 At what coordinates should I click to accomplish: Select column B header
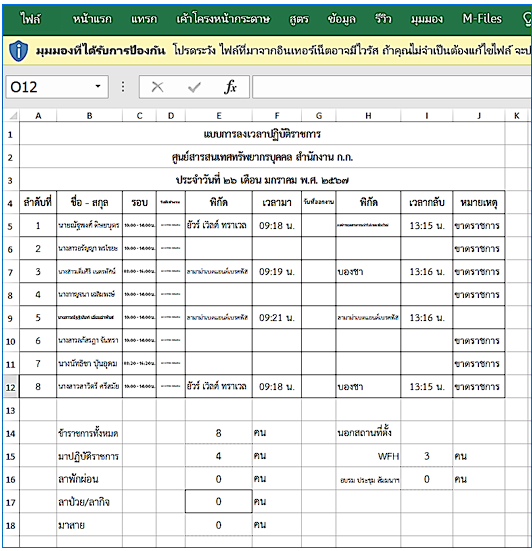[90, 116]
